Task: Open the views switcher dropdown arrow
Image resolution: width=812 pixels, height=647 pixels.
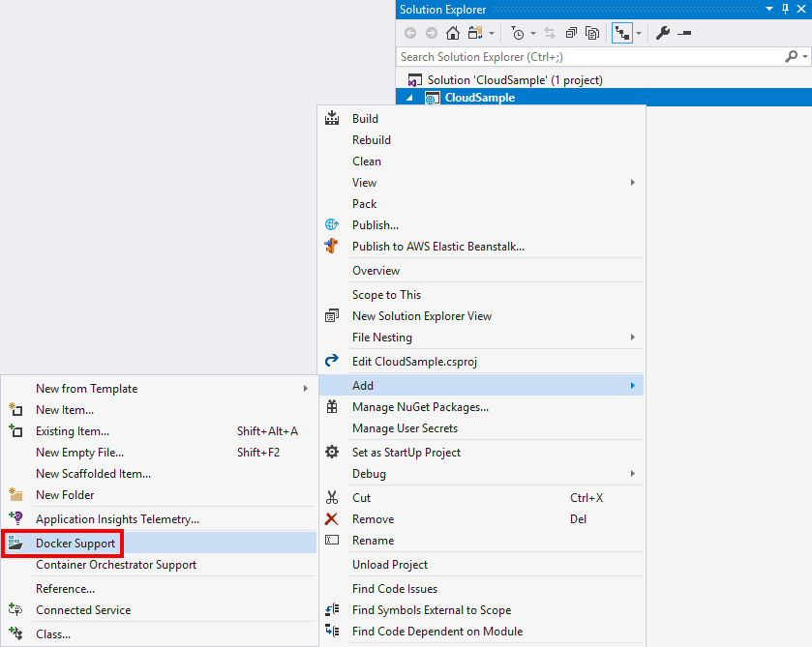Action: click(x=492, y=34)
